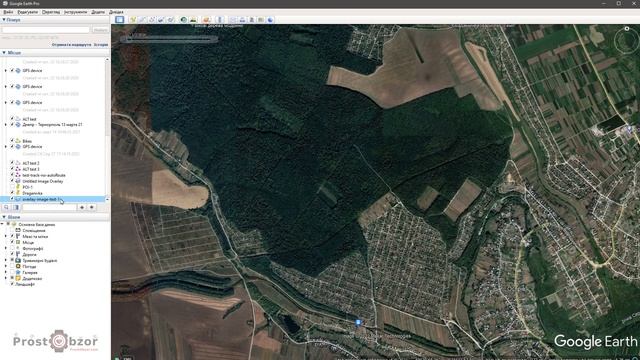Image resolution: width=640 pixels, height=360 pixels.
Task: Open the Історія search history link
Action: tap(101, 44)
